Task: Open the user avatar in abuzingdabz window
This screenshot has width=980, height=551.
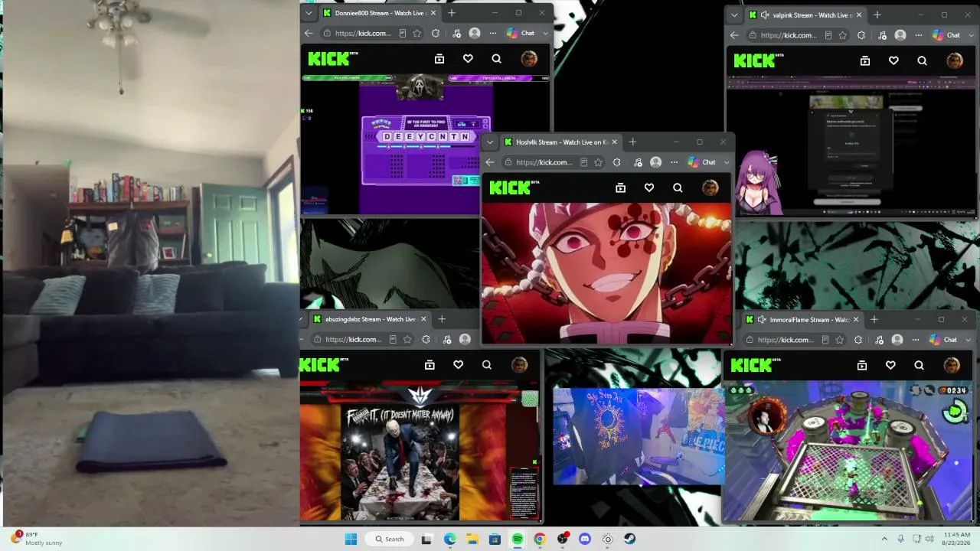Action: click(519, 365)
